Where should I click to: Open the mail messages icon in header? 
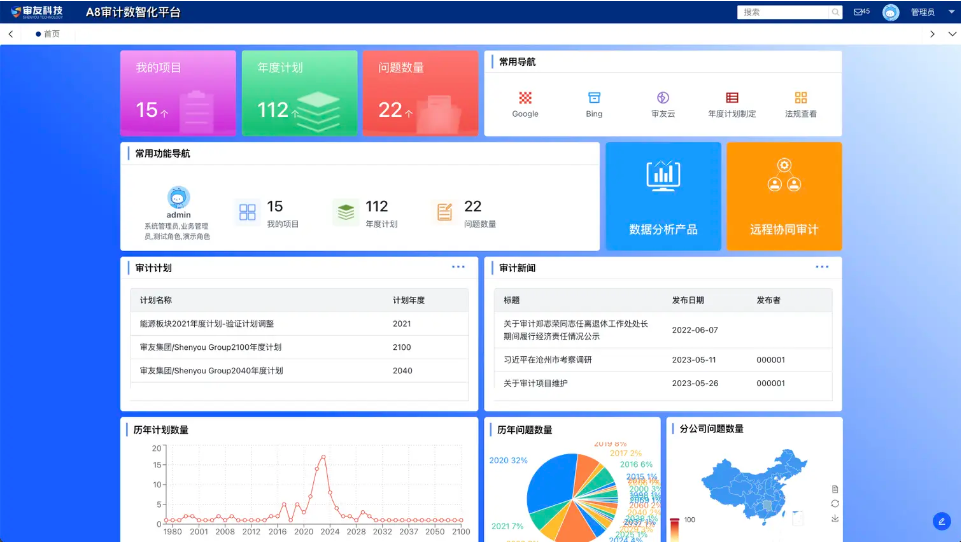click(860, 12)
